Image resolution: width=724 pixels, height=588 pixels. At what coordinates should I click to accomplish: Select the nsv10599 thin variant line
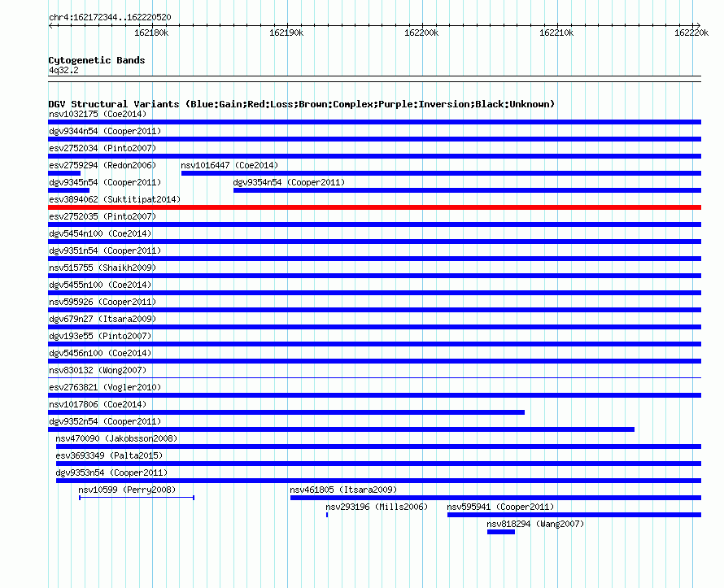[137, 498]
